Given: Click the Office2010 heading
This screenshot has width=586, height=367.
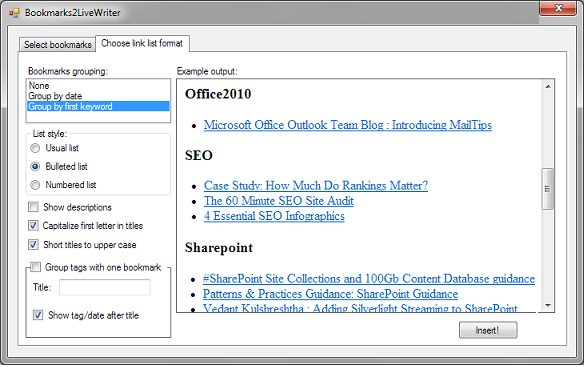Looking at the screenshot, I should pos(218,94).
